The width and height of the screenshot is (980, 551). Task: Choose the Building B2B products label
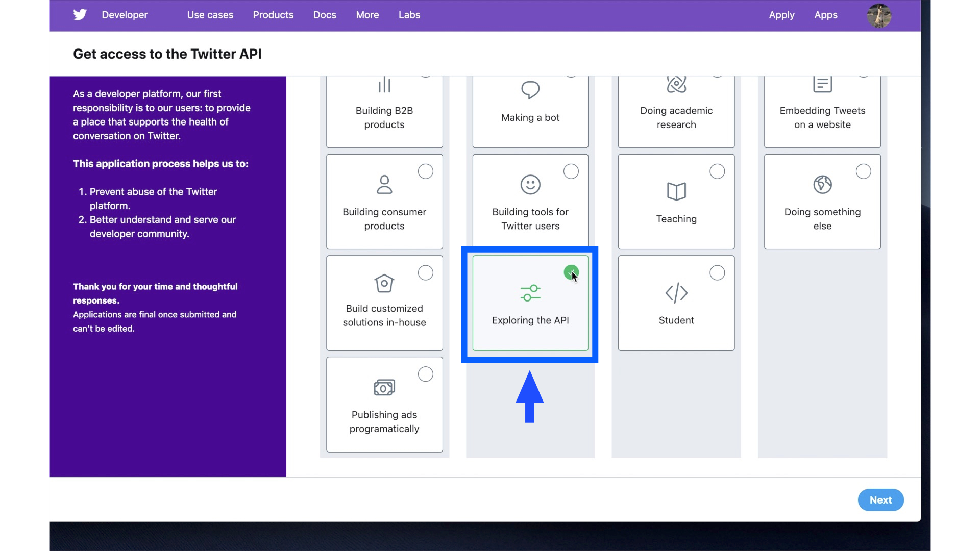(x=384, y=117)
